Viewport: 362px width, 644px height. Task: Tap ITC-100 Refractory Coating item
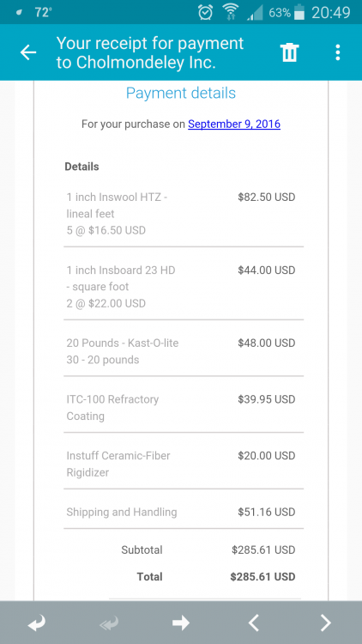(184, 408)
